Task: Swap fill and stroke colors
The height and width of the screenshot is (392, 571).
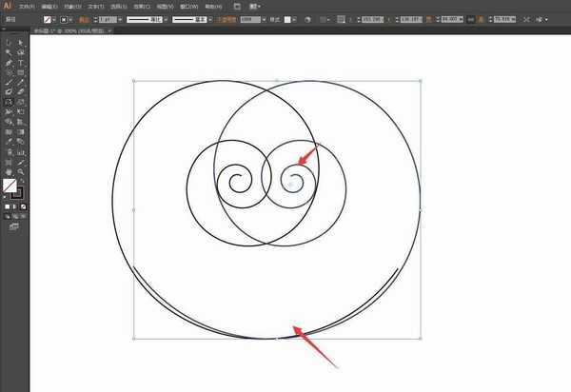Action: click(x=23, y=179)
